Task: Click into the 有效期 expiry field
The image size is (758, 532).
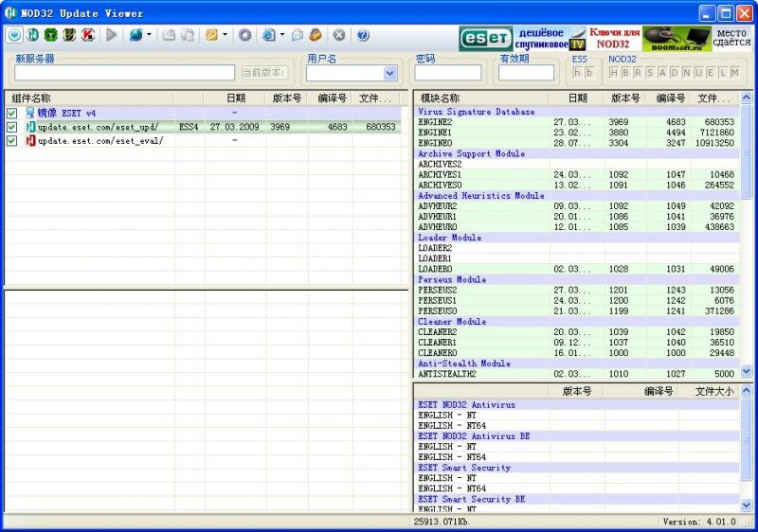Action: coord(526,73)
